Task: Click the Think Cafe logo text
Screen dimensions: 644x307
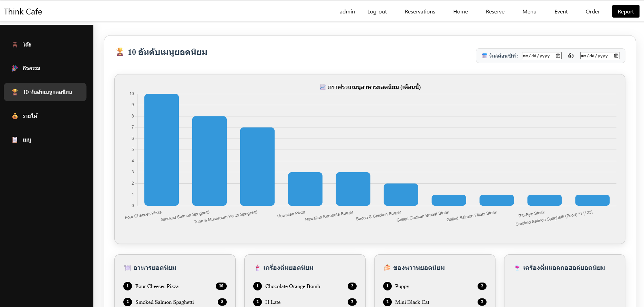Action: tap(23, 12)
